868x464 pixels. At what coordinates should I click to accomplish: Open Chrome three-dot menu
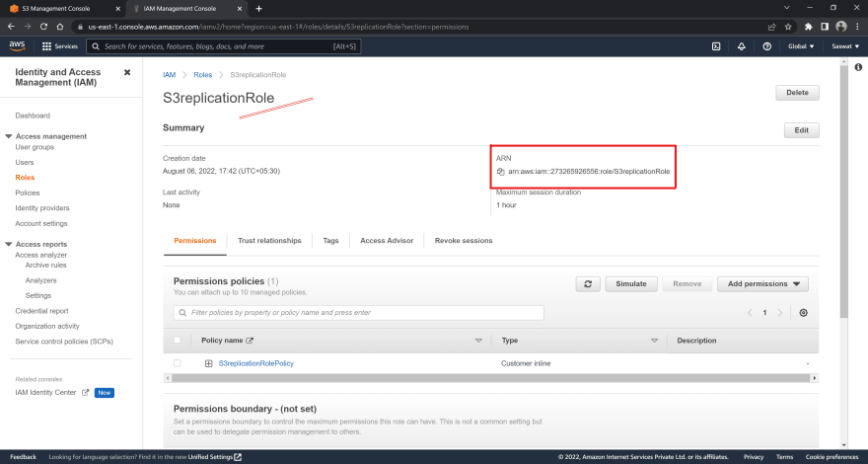pos(856,27)
